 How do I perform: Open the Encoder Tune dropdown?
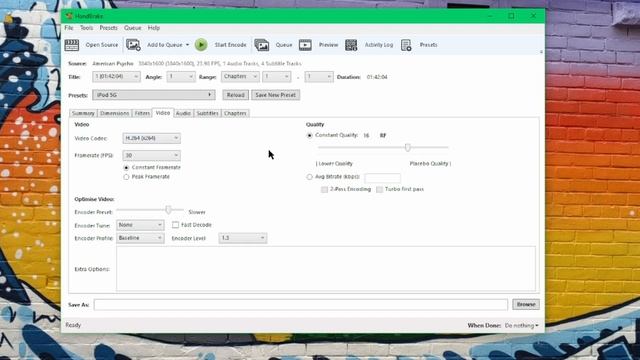tap(140, 225)
